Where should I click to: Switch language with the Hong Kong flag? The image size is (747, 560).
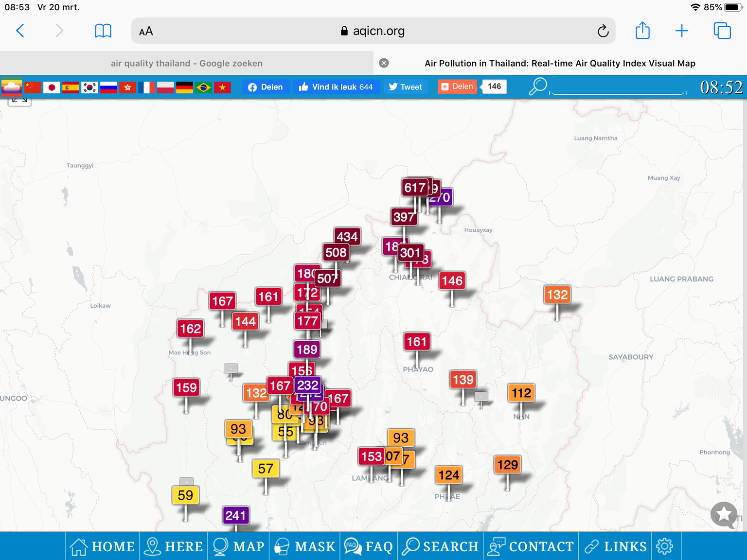click(x=127, y=87)
